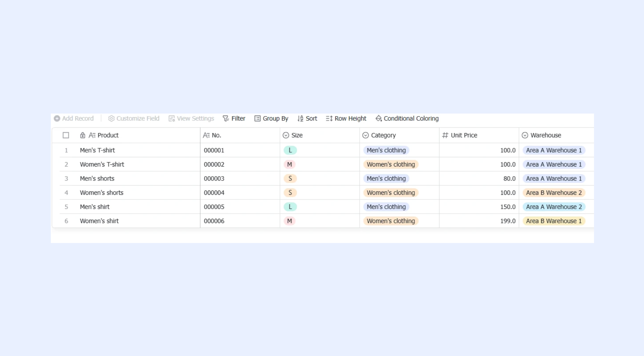Open Add Record button label
This screenshot has height=356, width=644.
tap(78, 118)
